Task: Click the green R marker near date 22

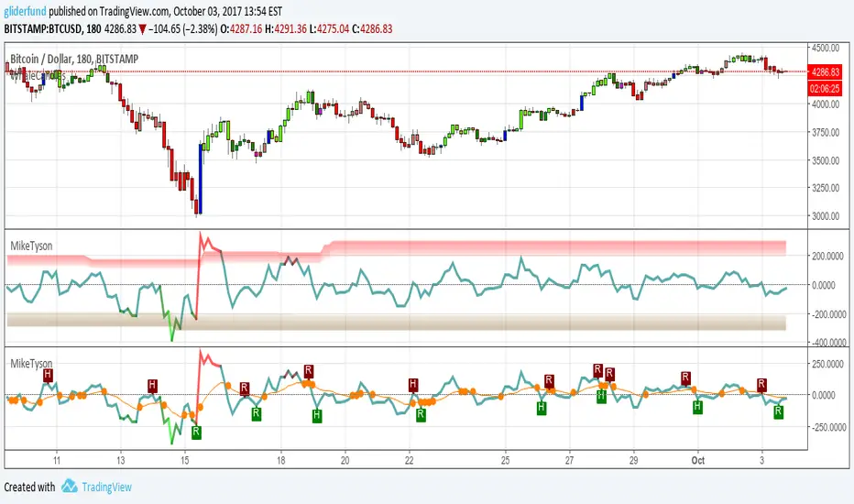Action: (x=421, y=414)
